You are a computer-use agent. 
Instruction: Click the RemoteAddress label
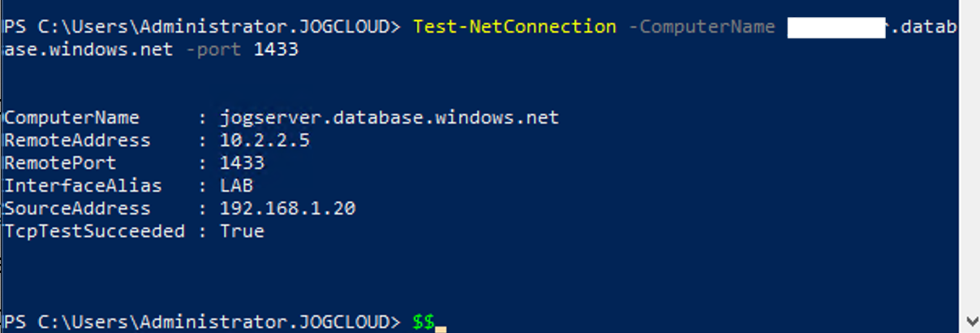[77, 141]
